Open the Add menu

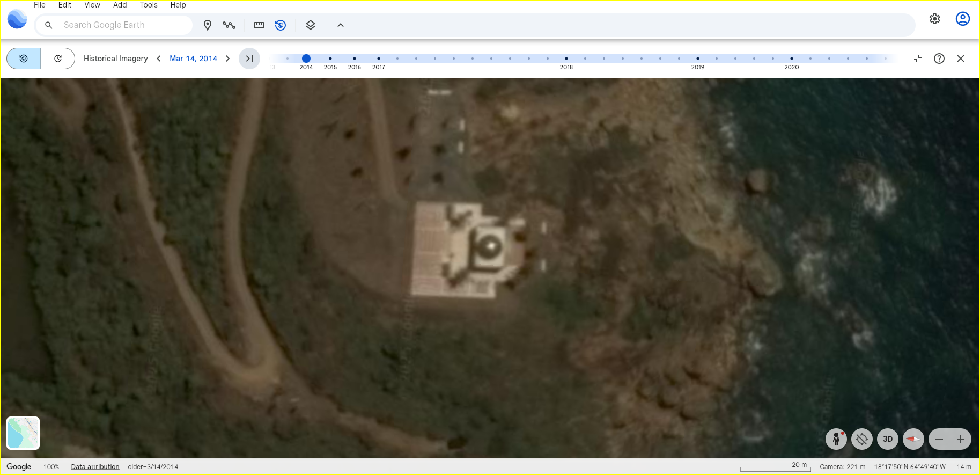click(120, 5)
